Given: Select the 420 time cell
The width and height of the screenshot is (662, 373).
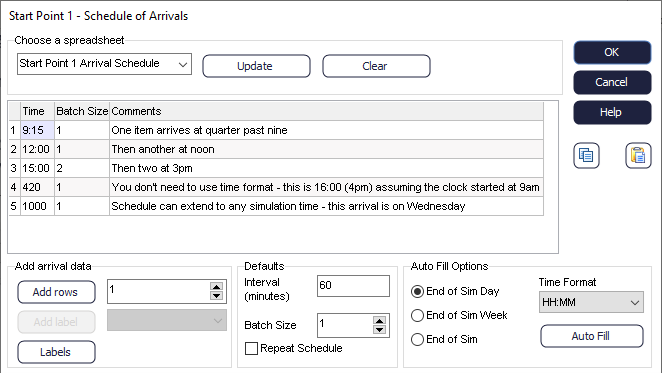Looking at the screenshot, I should (37, 187).
